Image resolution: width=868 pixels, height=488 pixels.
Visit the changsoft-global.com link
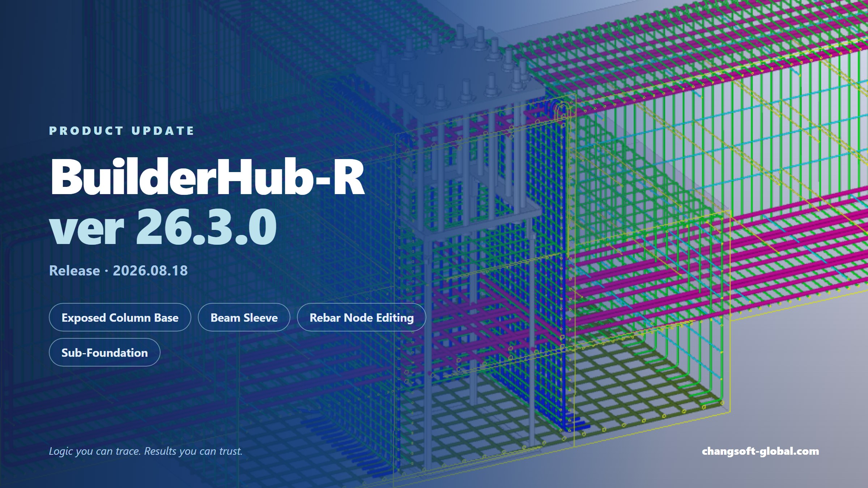pyautogui.click(x=760, y=451)
